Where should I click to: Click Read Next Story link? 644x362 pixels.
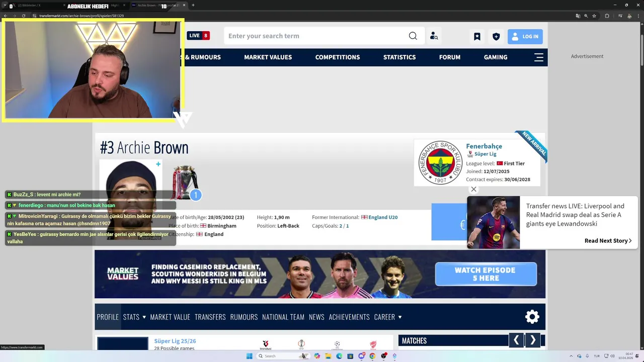pos(608,241)
